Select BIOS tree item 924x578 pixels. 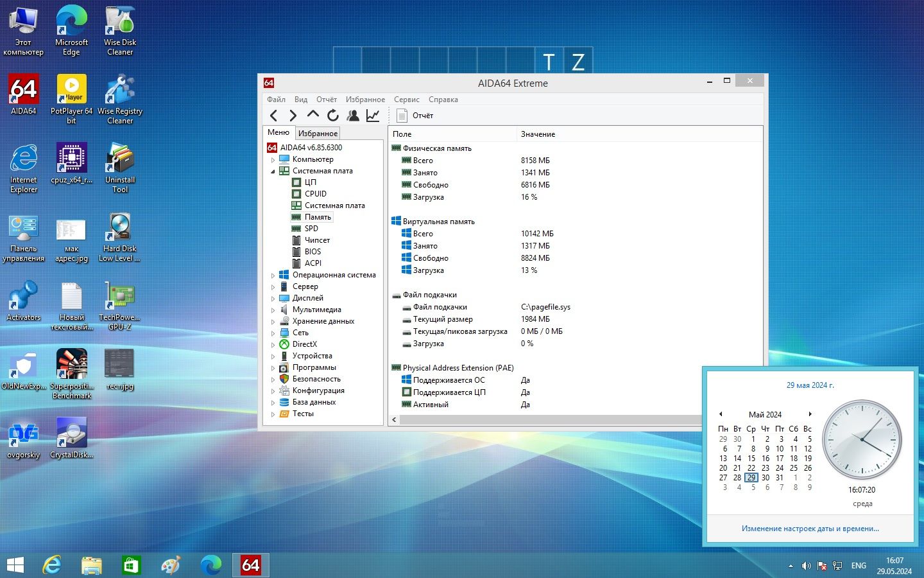tap(312, 252)
